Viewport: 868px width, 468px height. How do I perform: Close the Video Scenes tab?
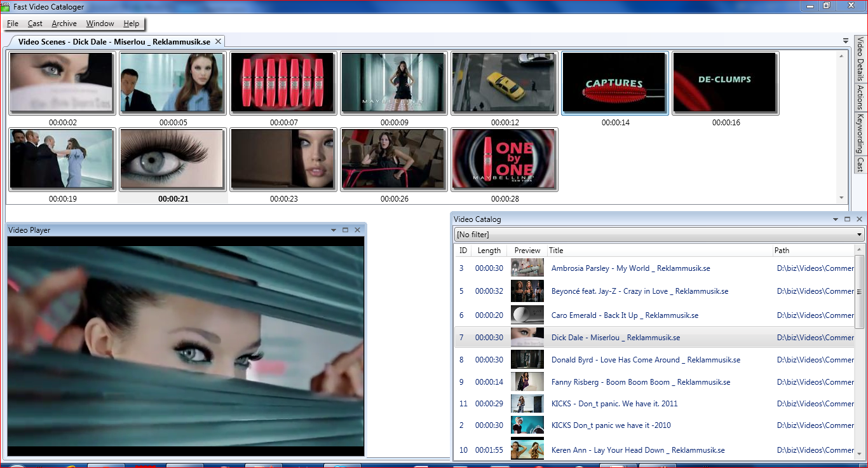coord(218,41)
